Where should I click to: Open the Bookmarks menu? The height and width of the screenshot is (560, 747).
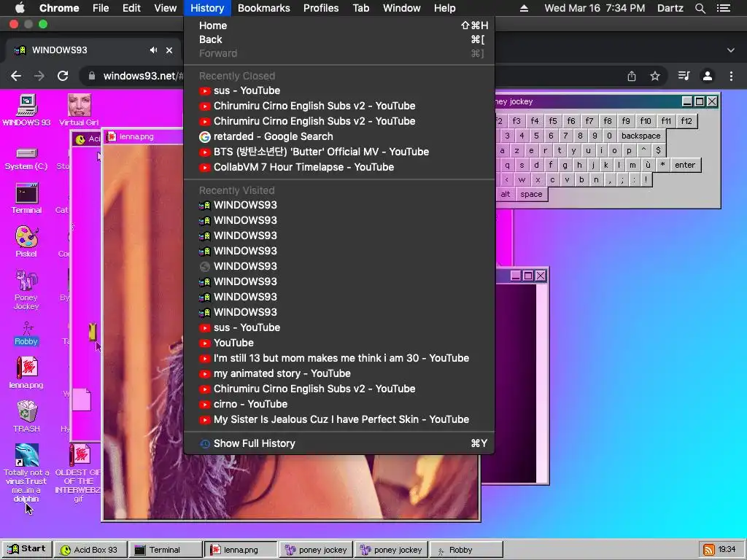[x=264, y=8]
